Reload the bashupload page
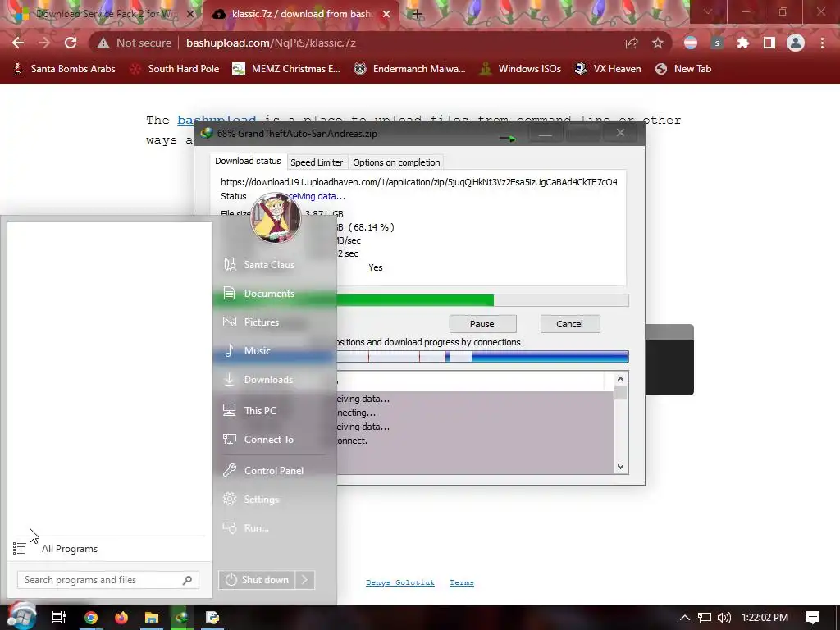Image resolution: width=840 pixels, height=630 pixels. tap(71, 43)
